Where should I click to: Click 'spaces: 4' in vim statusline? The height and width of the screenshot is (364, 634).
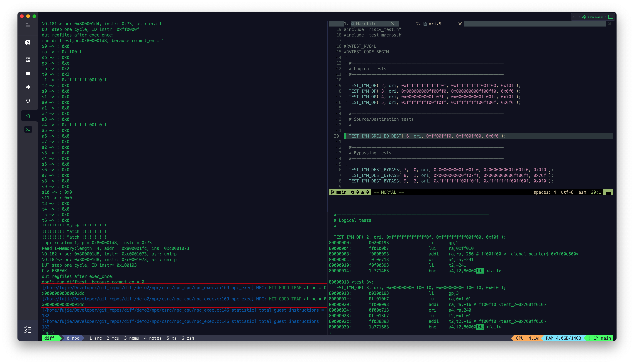pyautogui.click(x=544, y=192)
